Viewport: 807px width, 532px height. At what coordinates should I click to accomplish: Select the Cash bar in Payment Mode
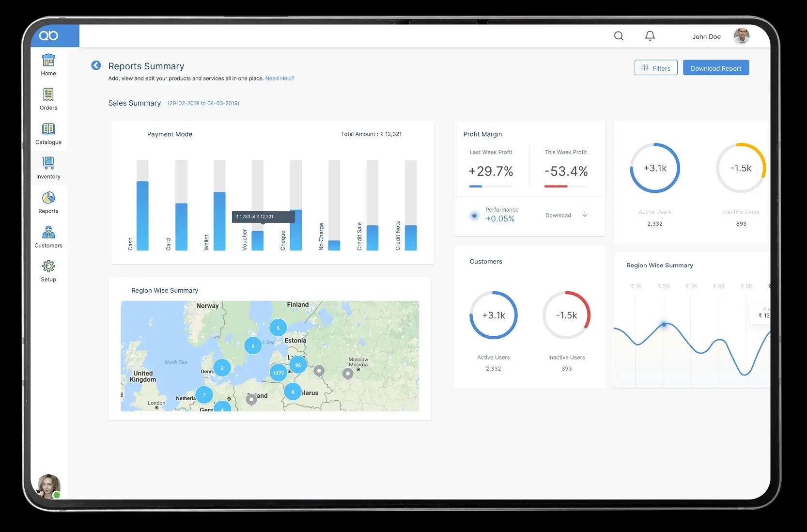click(142, 216)
